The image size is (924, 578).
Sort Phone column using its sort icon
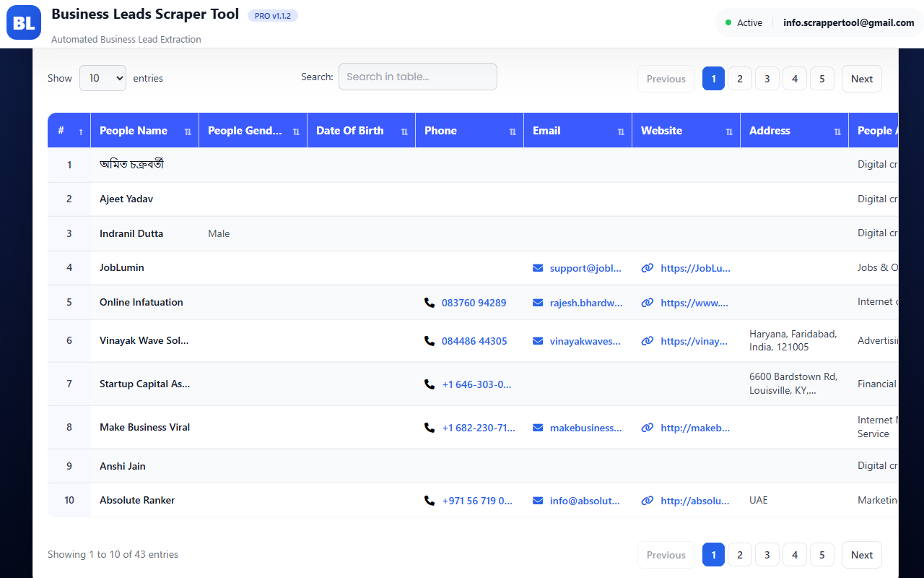pyautogui.click(x=513, y=131)
